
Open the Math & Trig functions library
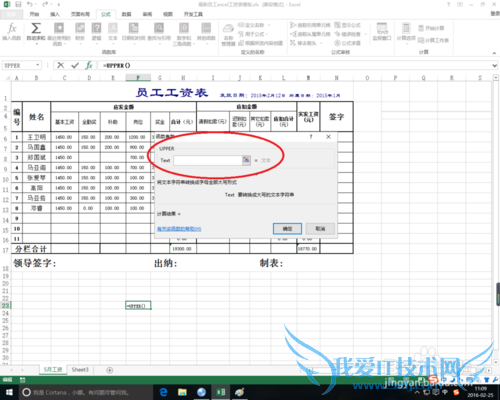pos(184,33)
